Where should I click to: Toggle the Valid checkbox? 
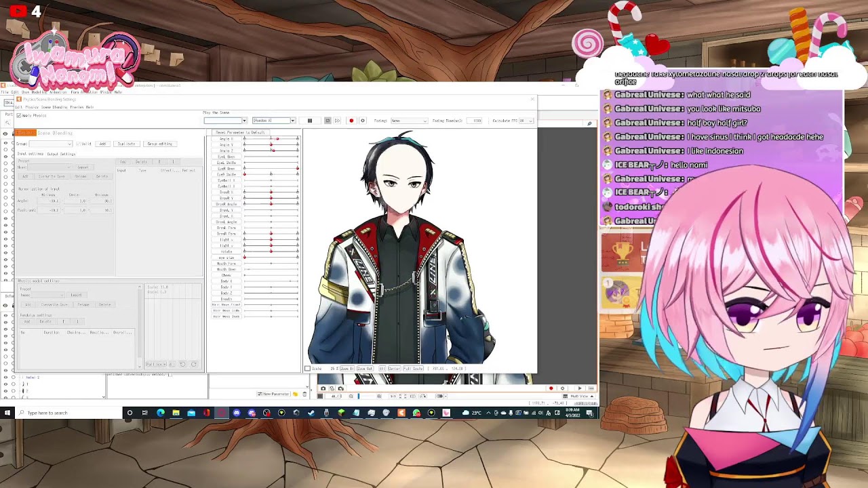(78, 144)
